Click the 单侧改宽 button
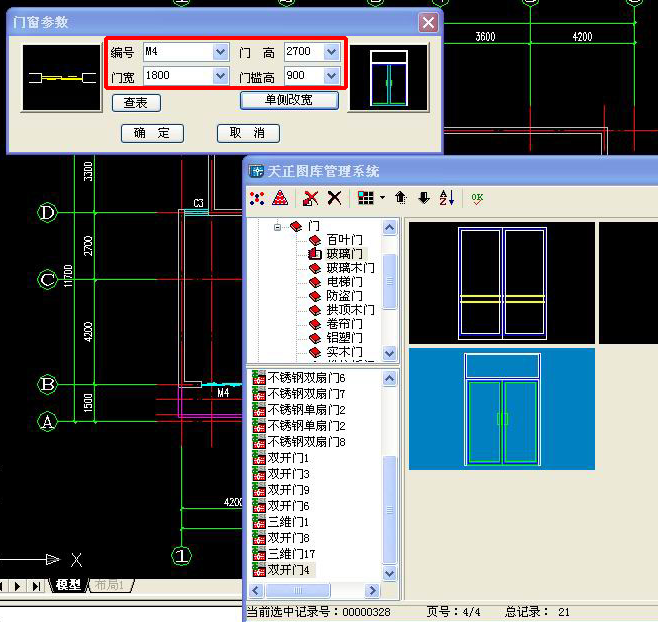Screen dimensions: 658x622 pos(289,100)
